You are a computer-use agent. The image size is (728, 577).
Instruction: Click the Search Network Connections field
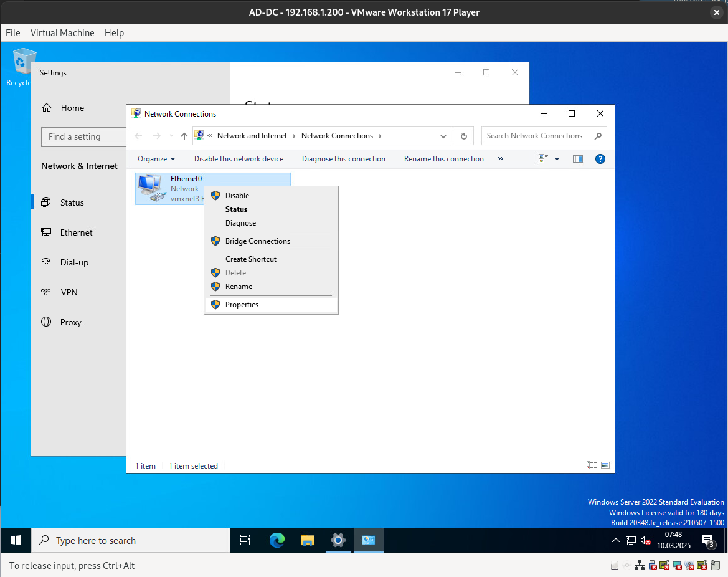tap(536, 136)
